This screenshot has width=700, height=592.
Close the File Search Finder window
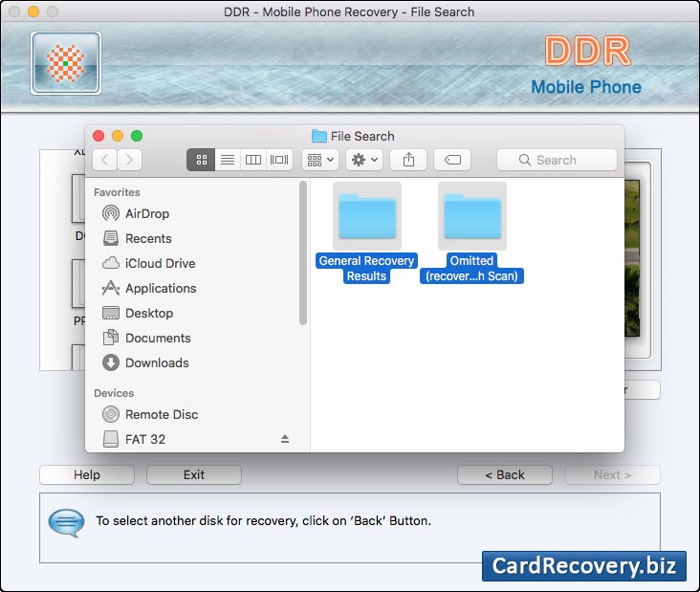click(x=98, y=136)
